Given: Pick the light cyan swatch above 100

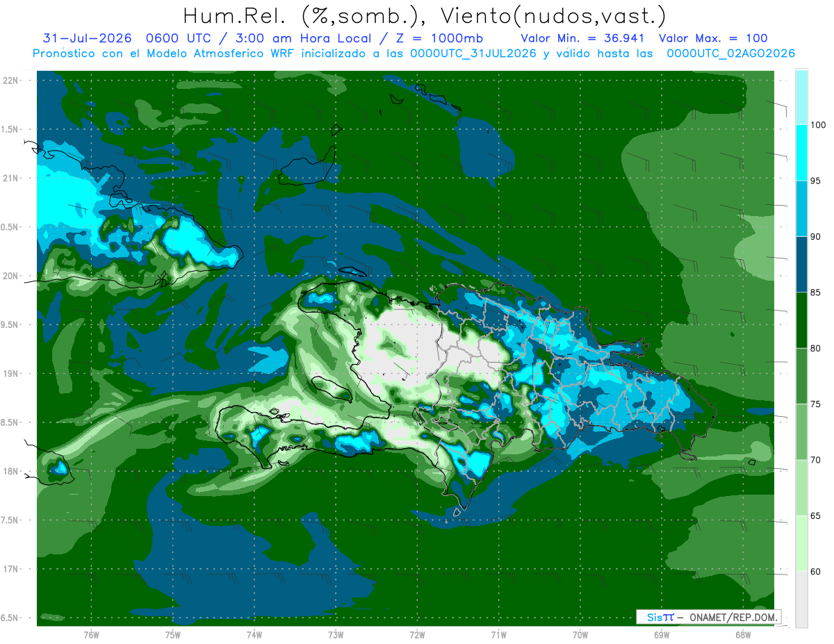Looking at the screenshot, I should [801, 97].
